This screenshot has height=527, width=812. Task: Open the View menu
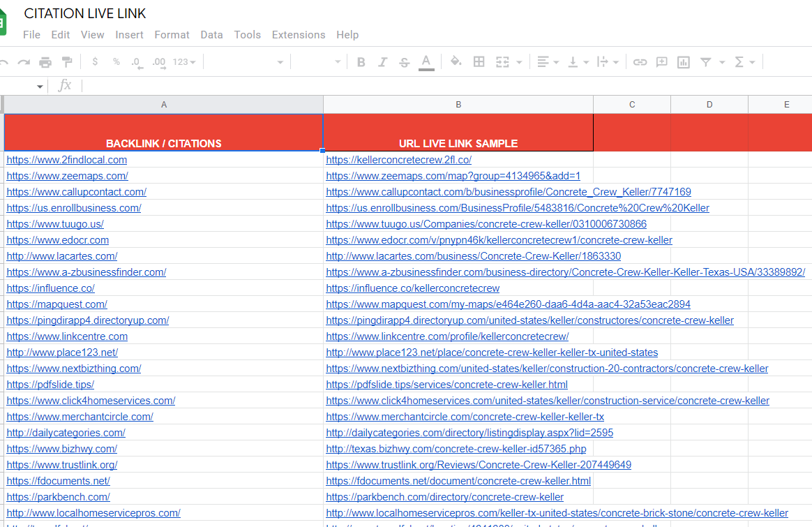tap(92, 35)
